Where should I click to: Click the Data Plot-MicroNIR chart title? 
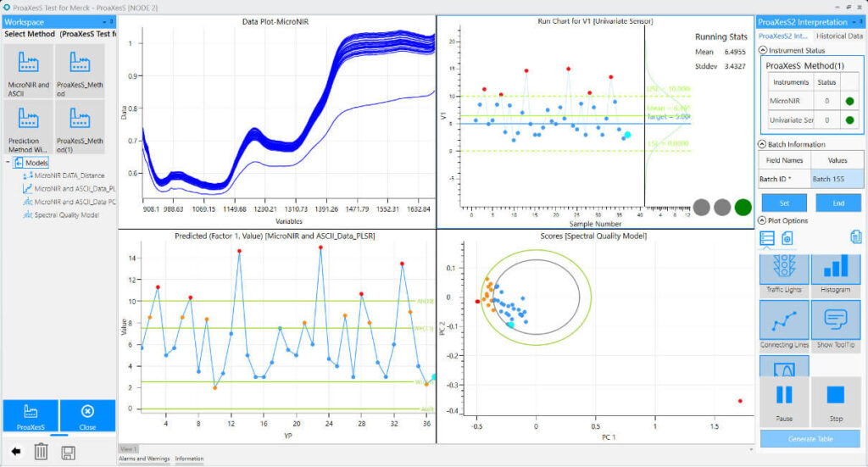(x=275, y=21)
